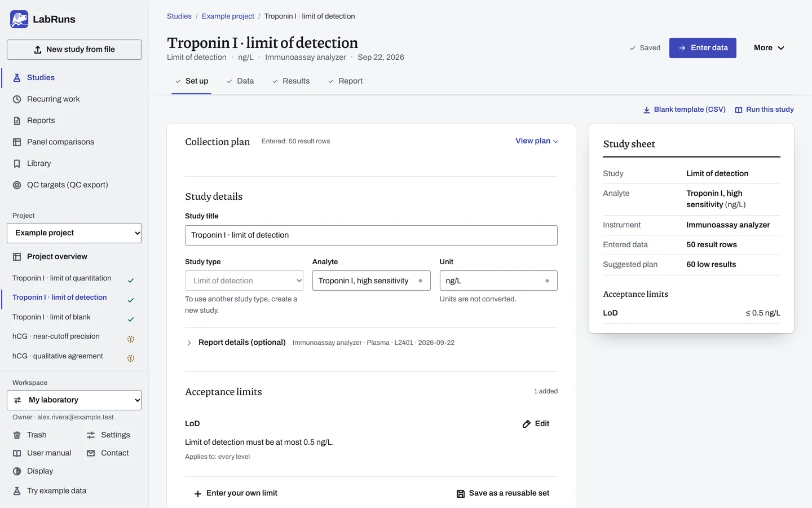Open hCG · near-cutoff precision study

(56, 336)
